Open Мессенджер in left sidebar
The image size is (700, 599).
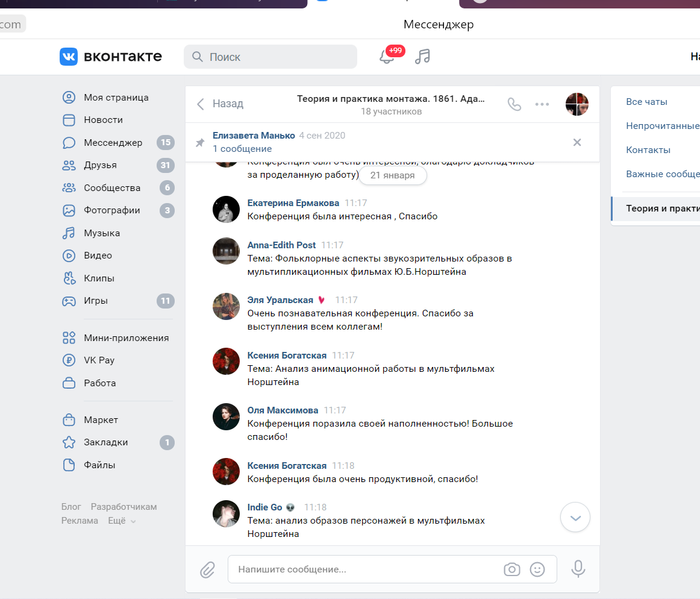coord(113,143)
